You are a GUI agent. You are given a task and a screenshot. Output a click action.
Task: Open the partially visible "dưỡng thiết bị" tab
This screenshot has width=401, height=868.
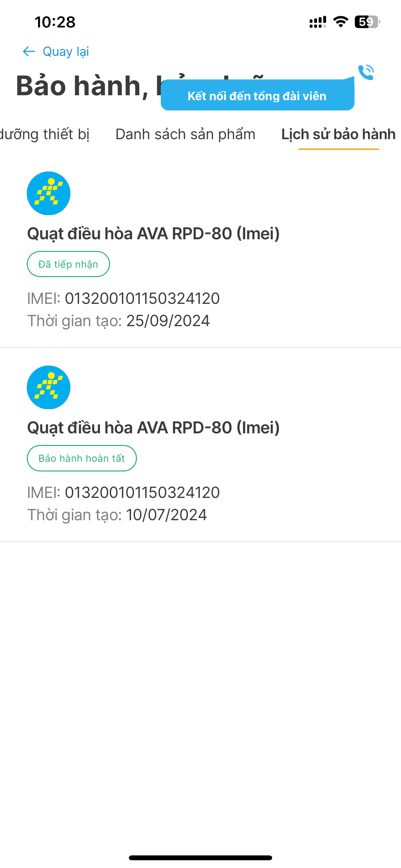point(45,134)
